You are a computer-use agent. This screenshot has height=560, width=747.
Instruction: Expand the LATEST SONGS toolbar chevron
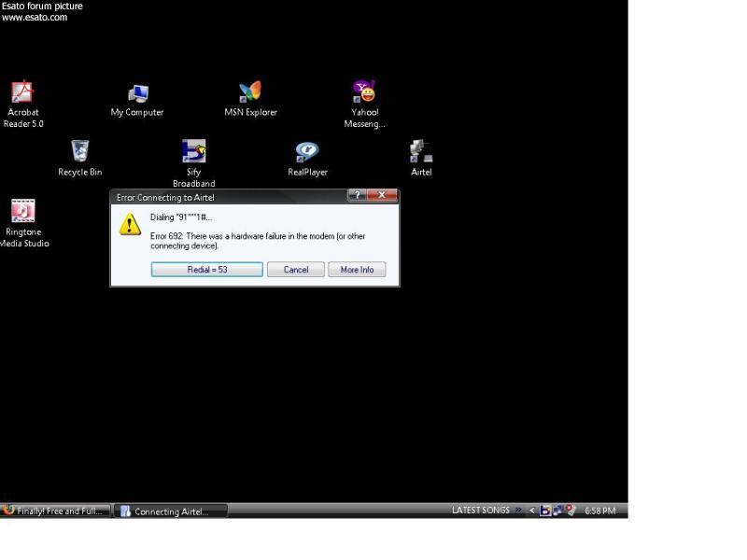518,510
